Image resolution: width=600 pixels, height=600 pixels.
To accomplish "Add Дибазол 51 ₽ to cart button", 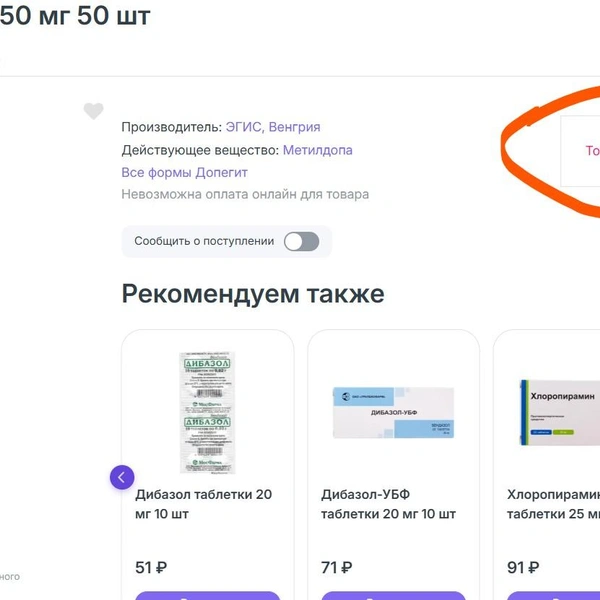I will pos(208,595).
